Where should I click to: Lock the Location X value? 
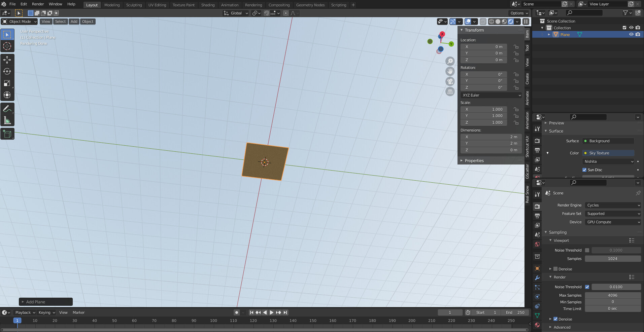(516, 47)
